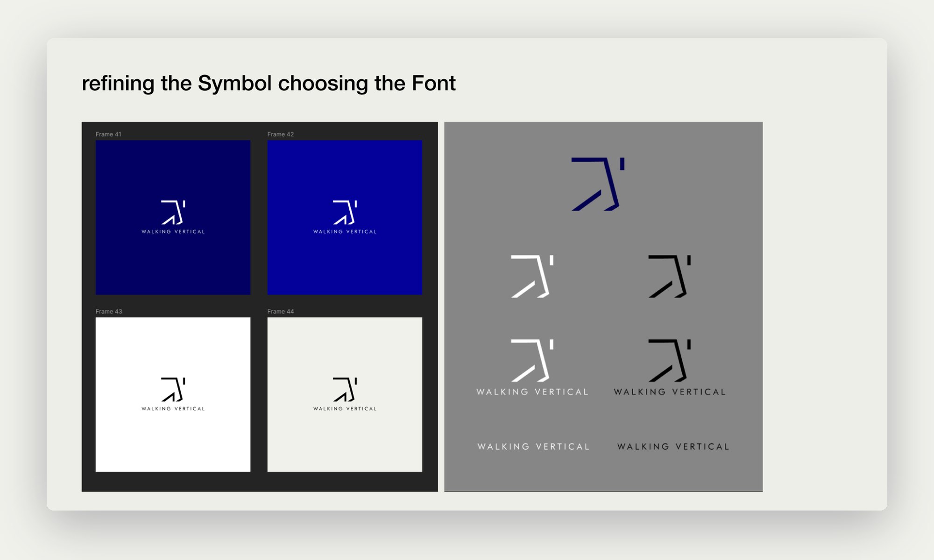Select the black symbol above WALKING VERTICAL on gray panel
This screenshot has height=560, width=934.
pos(670,360)
